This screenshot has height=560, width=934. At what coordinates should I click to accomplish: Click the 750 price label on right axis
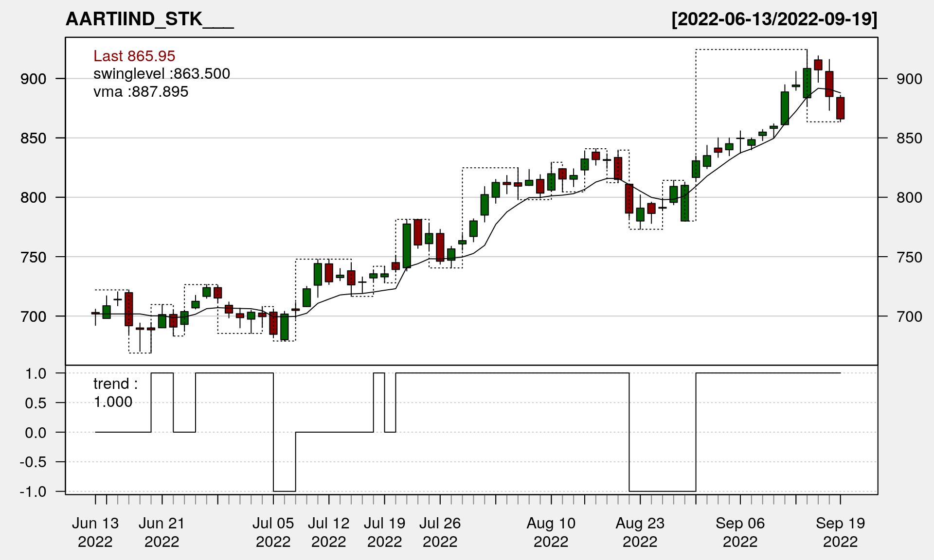tap(909, 257)
